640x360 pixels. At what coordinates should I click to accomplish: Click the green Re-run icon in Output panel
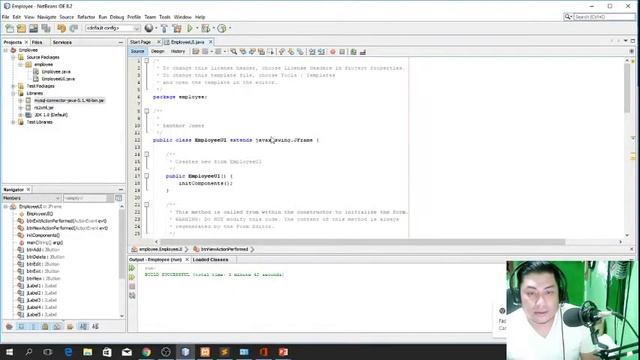pos(132,268)
